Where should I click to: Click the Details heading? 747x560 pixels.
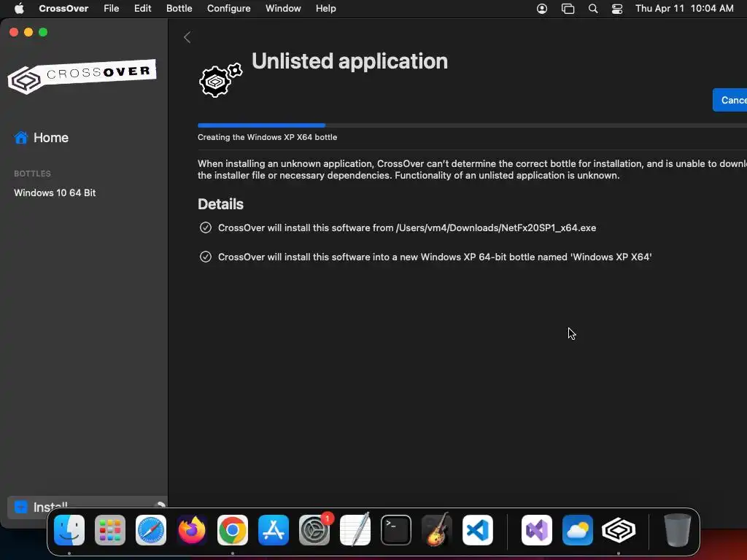(220, 204)
